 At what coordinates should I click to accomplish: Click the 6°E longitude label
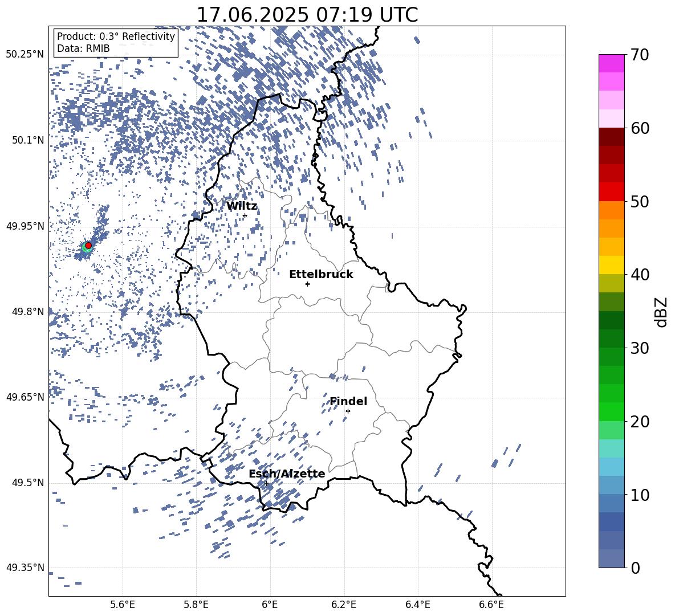[x=270, y=605]
